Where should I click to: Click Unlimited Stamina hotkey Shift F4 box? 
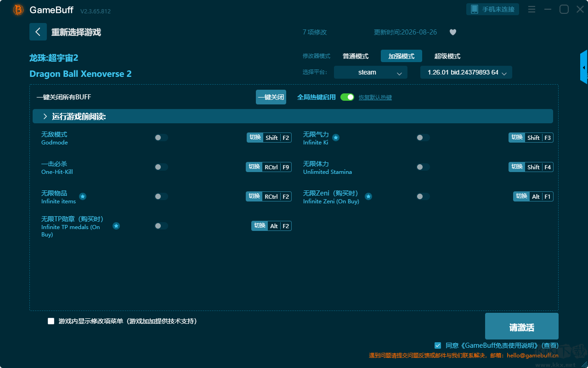coord(531,167)
